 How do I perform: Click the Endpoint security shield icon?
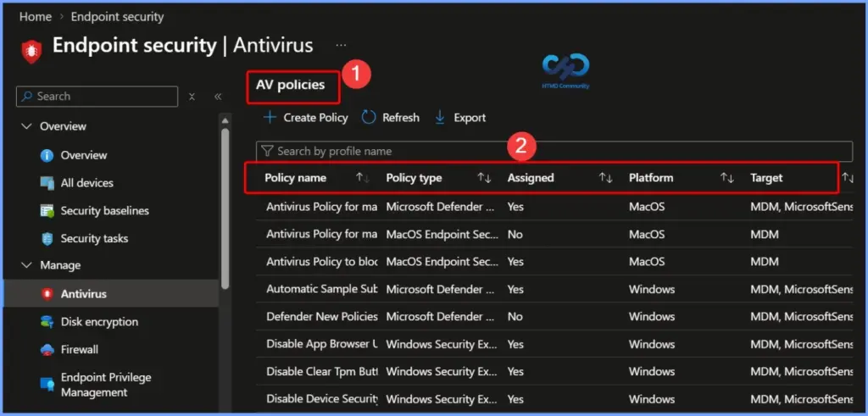click(x=31, y=51)
